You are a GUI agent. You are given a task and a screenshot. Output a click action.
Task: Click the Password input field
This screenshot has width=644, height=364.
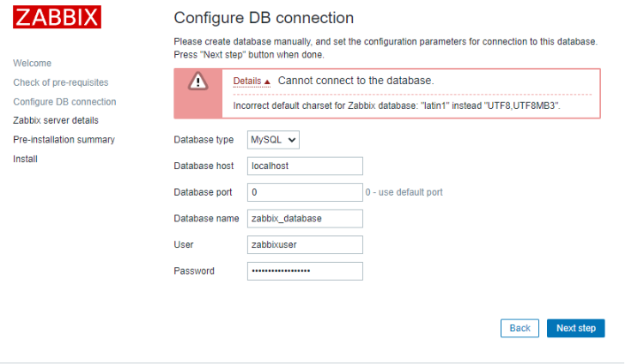click(305, 271)
